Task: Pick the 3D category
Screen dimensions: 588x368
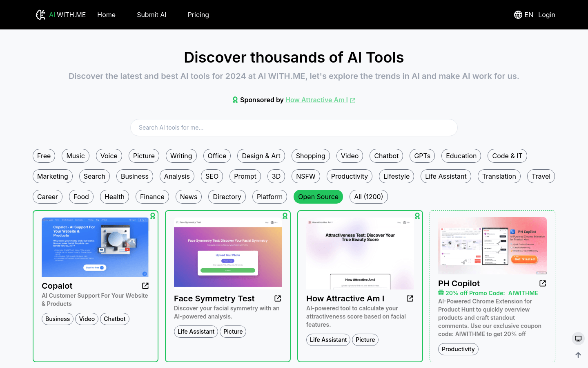Action: 276,176
